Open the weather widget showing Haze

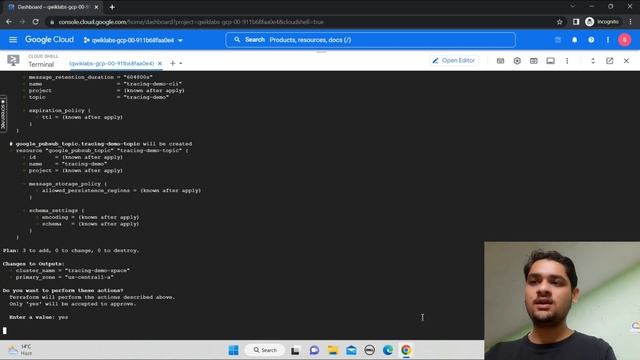[x=20, y=350]
